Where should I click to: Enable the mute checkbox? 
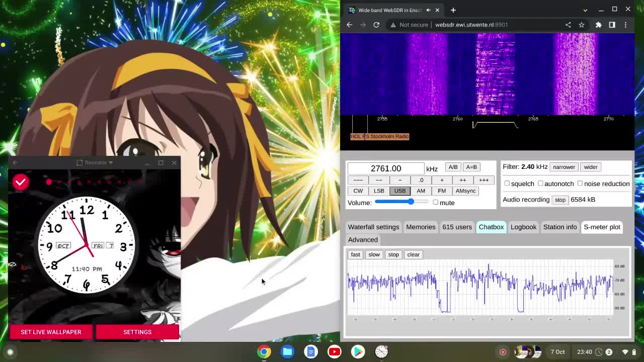(x=436, y=202)
